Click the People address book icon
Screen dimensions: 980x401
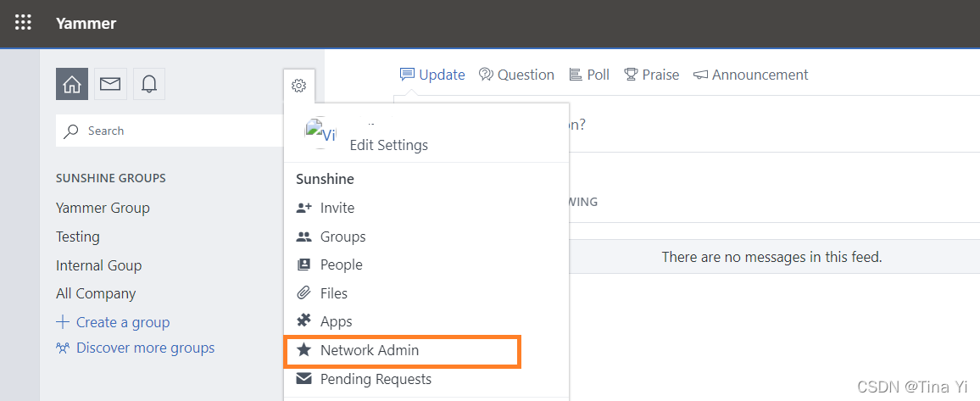[303, 265]
